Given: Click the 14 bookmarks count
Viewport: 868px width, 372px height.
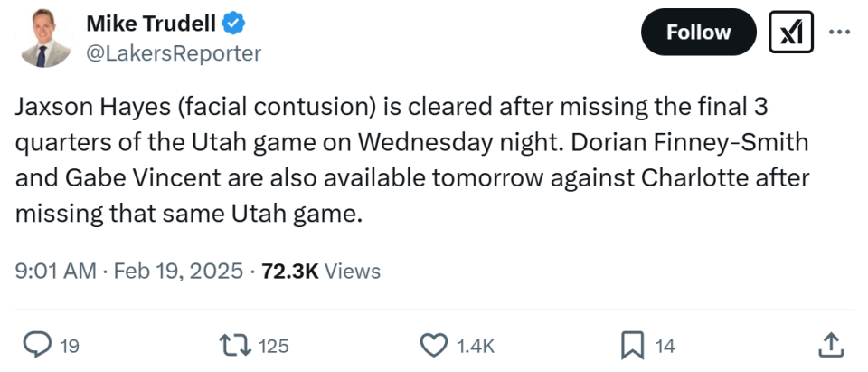Looking at the screenshot, I should tap(665, 346).
